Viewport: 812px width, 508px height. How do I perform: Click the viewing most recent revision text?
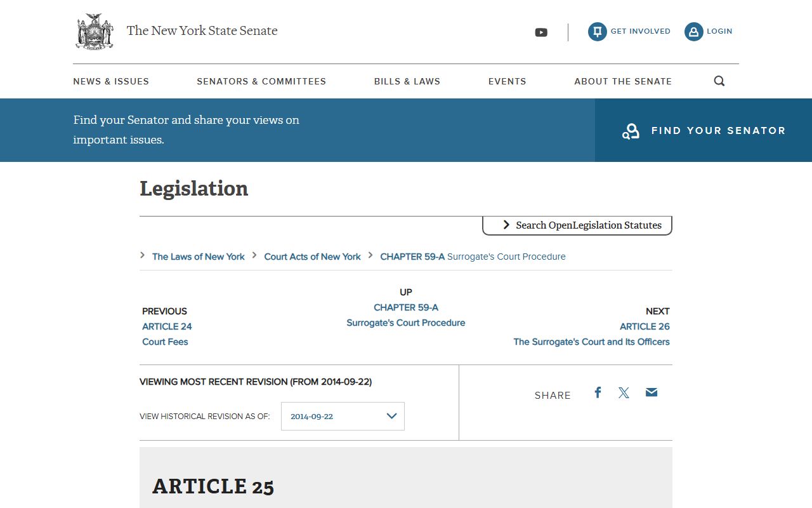(256, 382)
